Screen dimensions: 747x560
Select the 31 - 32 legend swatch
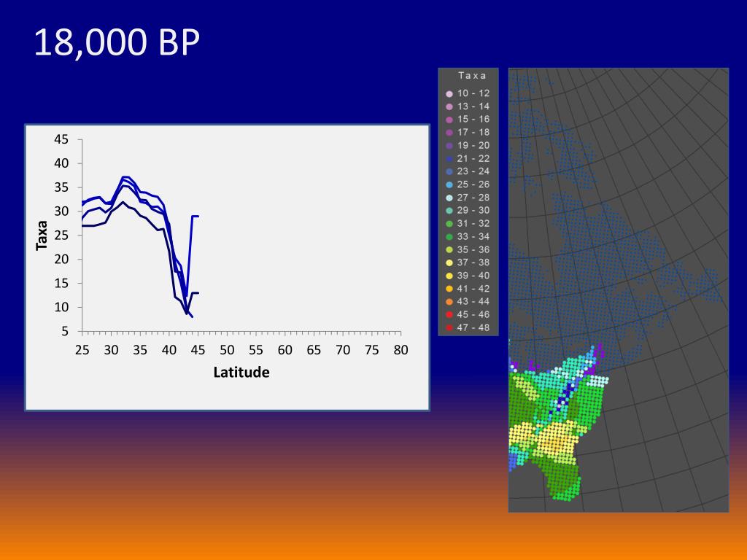point(449,224)
